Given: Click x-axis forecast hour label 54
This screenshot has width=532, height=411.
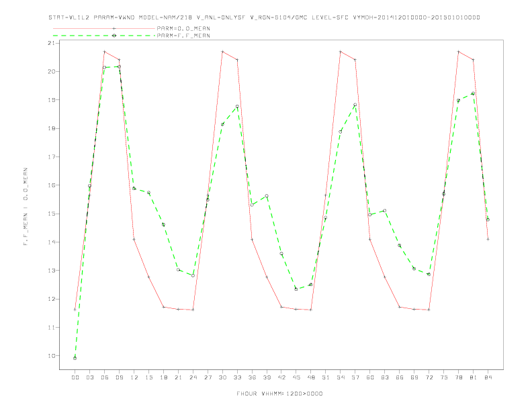Looking at the screenshot, I should click(x=341, y=377).
